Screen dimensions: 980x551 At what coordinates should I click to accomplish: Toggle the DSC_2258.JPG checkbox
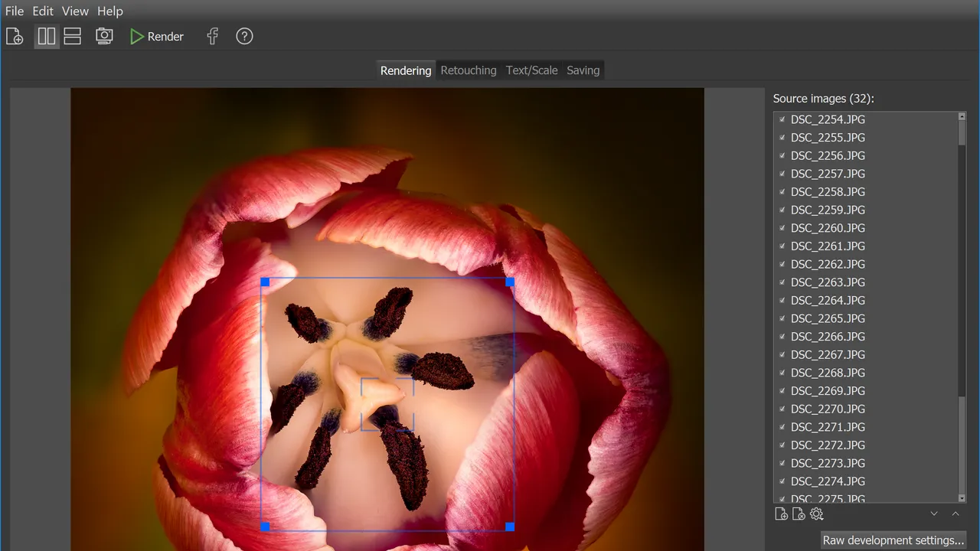[x=782, y=192]
